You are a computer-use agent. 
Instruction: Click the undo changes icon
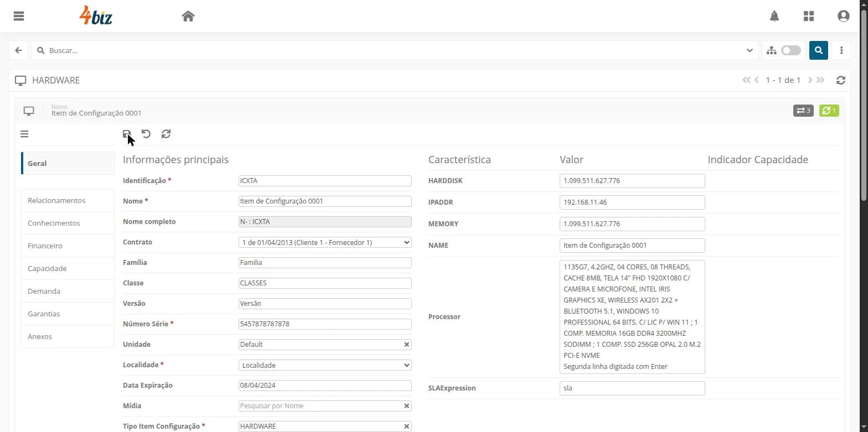146,134
